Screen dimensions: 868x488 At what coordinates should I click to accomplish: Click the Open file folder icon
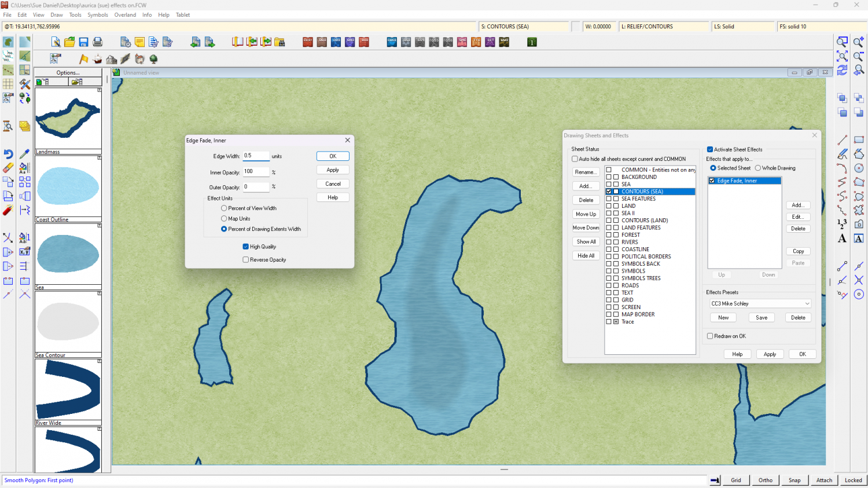click(69, 42)
